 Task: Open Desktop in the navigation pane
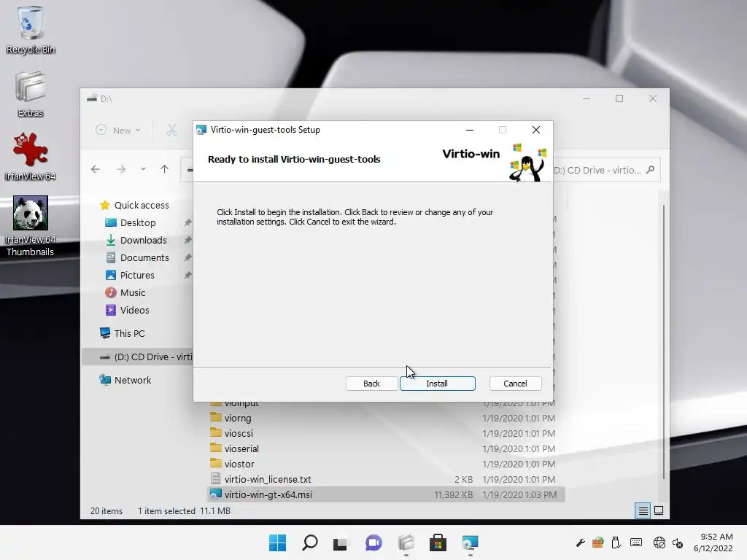pos(138,223)
